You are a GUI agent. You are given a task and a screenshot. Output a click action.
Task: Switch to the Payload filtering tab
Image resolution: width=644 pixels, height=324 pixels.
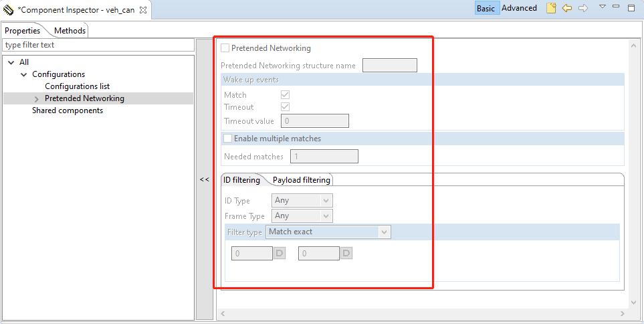point(301,179)
